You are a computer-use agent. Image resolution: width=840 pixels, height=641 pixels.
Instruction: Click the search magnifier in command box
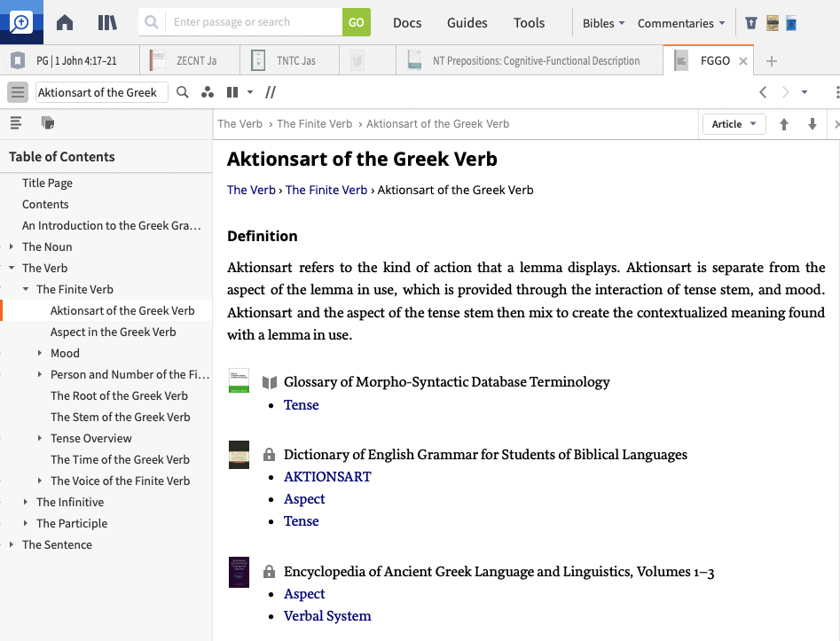pos(152,22)
